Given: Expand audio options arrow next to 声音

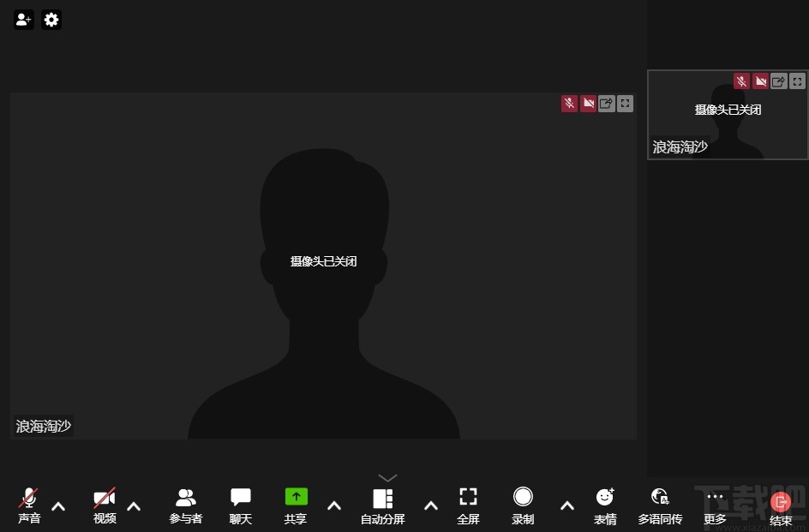Looking at the screenshot, I should (58, 506).
